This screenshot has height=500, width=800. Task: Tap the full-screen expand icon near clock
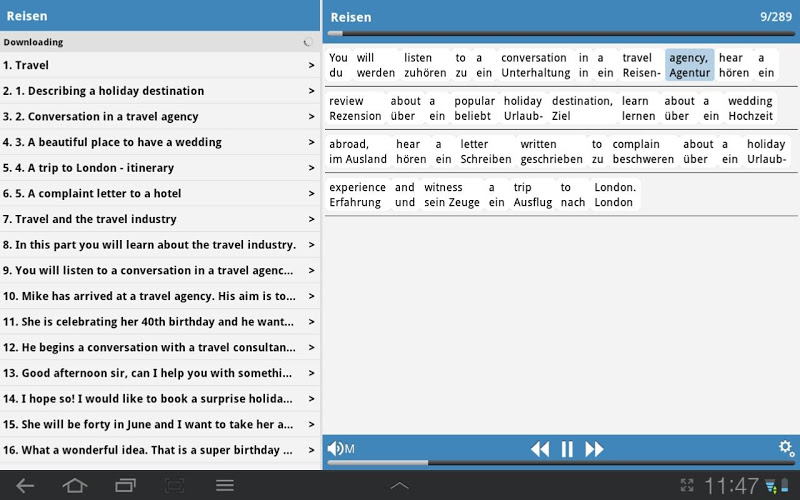687,485
